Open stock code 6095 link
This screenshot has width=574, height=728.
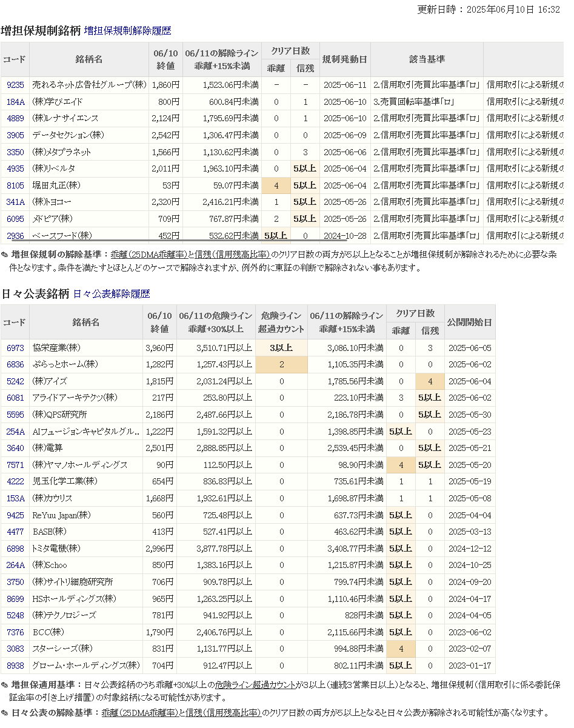tap(15, 219)
